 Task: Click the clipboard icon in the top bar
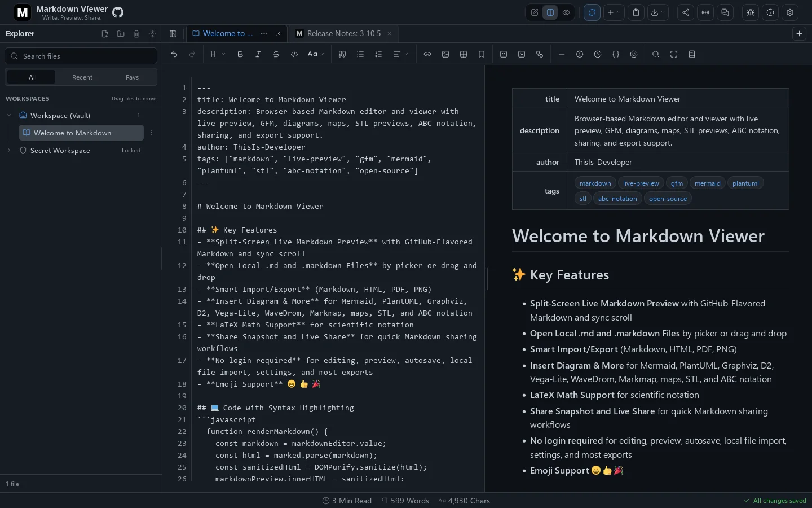click(x=636, y=12)
